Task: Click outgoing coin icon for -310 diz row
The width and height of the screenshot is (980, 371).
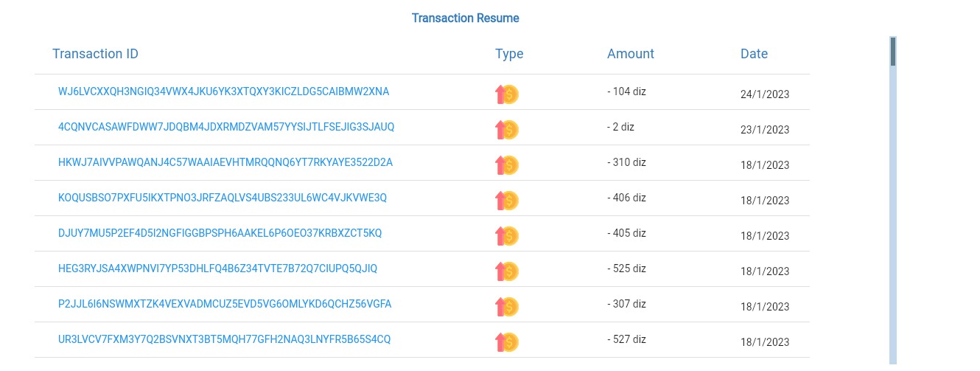Action: pyautogui.click(x=506, y=165)
